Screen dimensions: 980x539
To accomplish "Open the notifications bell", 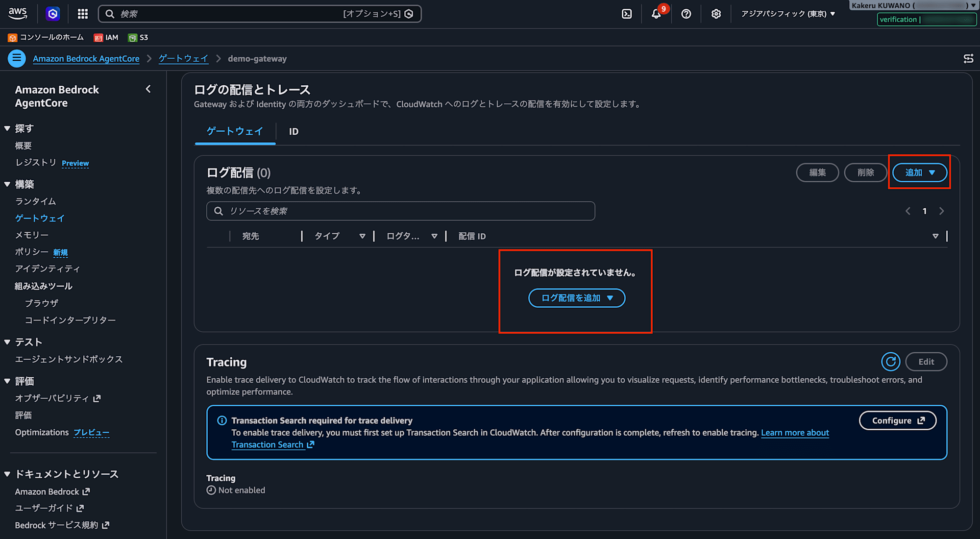I will coord(656,14).
